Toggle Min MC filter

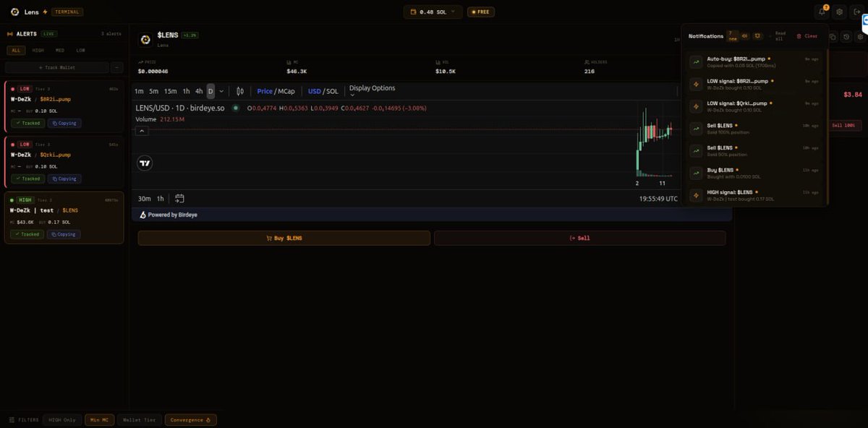(x=99, y=419)
